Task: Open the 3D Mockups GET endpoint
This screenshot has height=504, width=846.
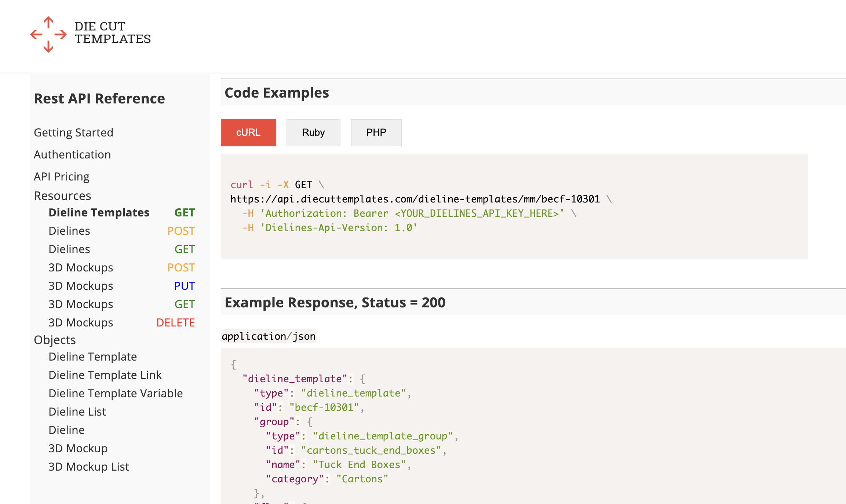Action: [x=81, y=304]
